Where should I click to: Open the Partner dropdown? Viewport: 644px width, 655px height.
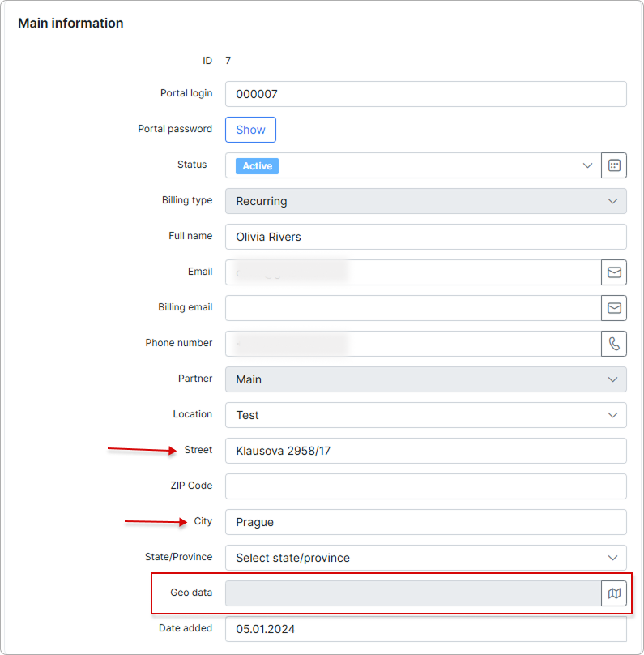[425, 379]
